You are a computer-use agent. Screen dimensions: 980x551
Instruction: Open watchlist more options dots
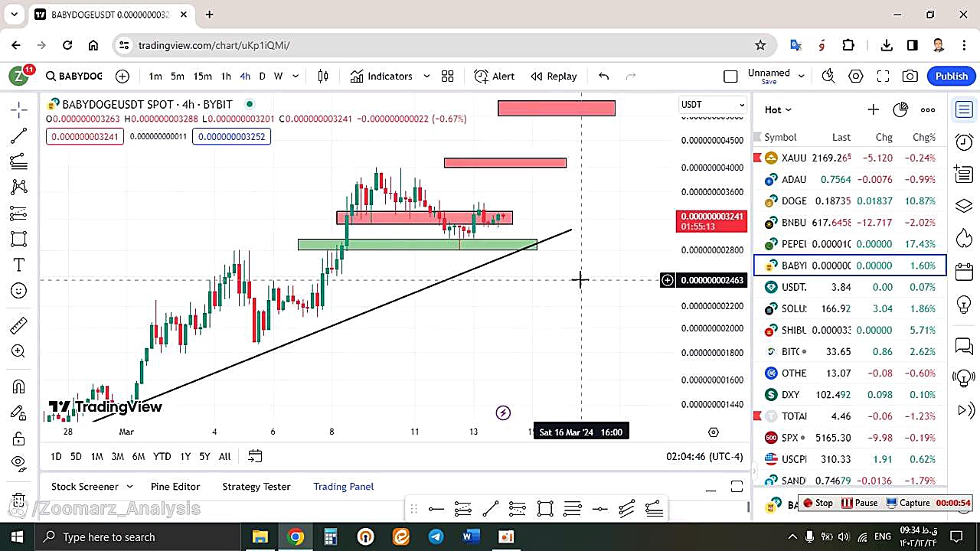928,109
